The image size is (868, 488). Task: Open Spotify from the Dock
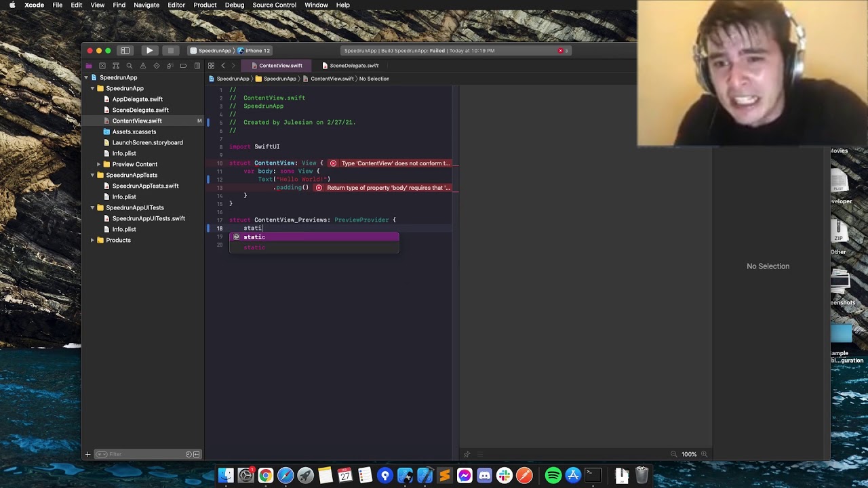pos(553,475)
